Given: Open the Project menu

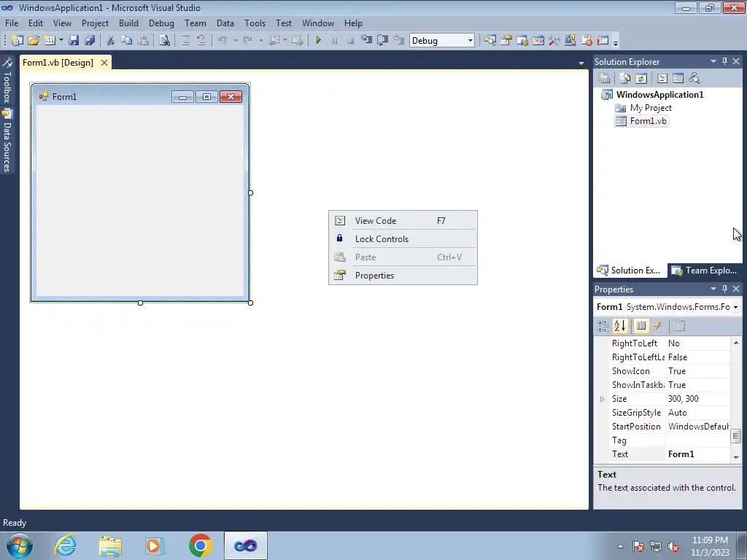Looking at the screenshot, I should pyautogui.click(x=95, y=23).
